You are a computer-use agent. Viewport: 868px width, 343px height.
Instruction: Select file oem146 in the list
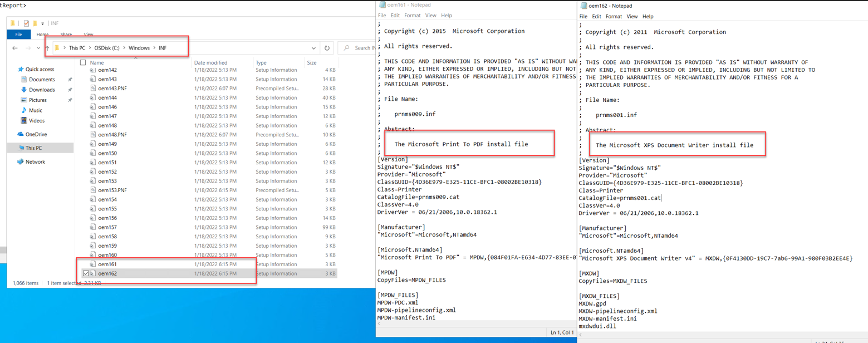(107, 107)
